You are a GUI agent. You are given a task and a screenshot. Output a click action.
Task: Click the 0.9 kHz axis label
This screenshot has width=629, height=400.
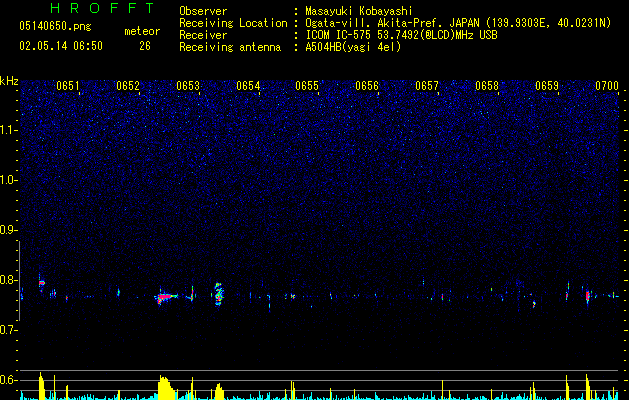click(9, 230)
